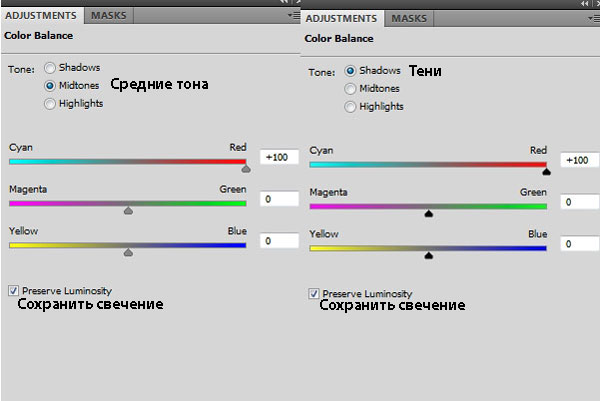600x401 pixels.
Task: Open Adjustments tab in left panel
Action: (x=41, y=16)
